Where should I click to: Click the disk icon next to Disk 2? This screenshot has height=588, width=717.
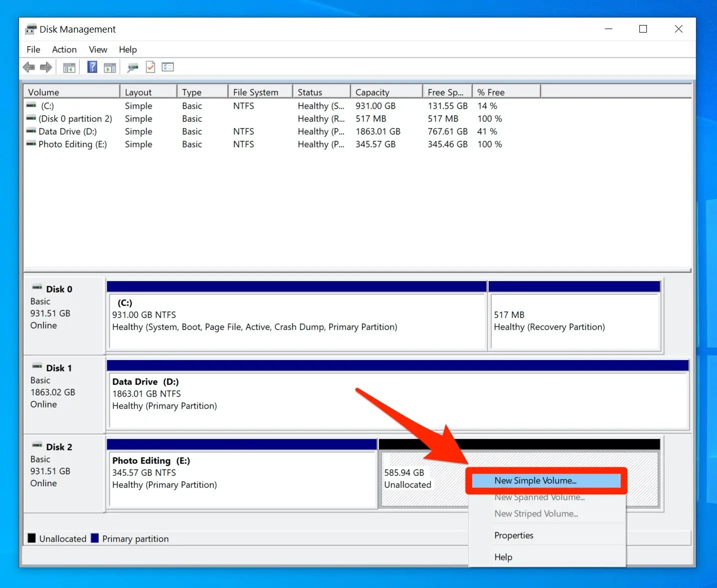pyautogui.click(x=37, y=446)
